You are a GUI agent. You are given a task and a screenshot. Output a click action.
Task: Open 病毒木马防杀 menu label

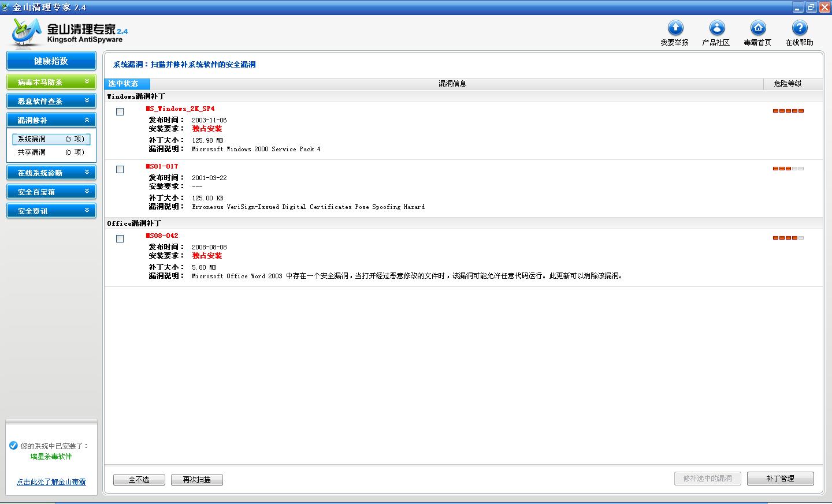pos(40,83)
